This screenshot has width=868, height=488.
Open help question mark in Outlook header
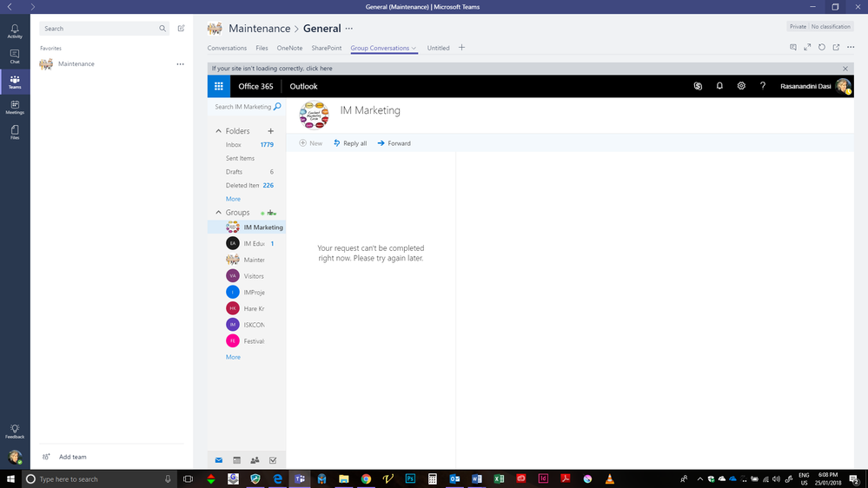coord(763,86)
